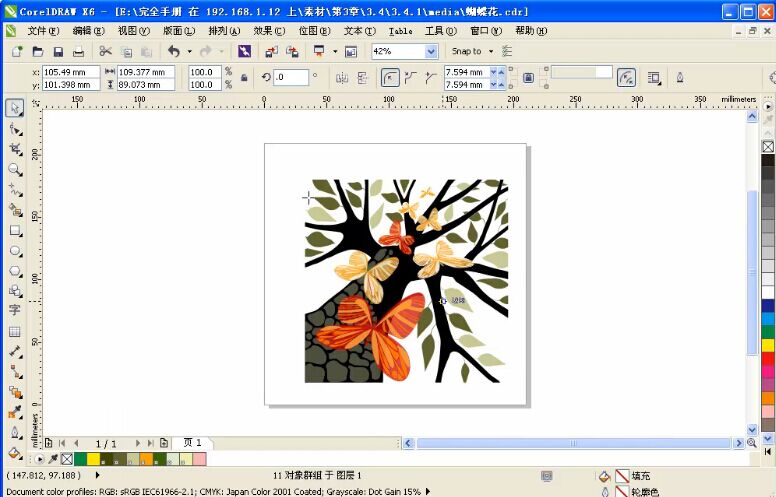Click the x position field 105.49 mm

coord(71,72)
